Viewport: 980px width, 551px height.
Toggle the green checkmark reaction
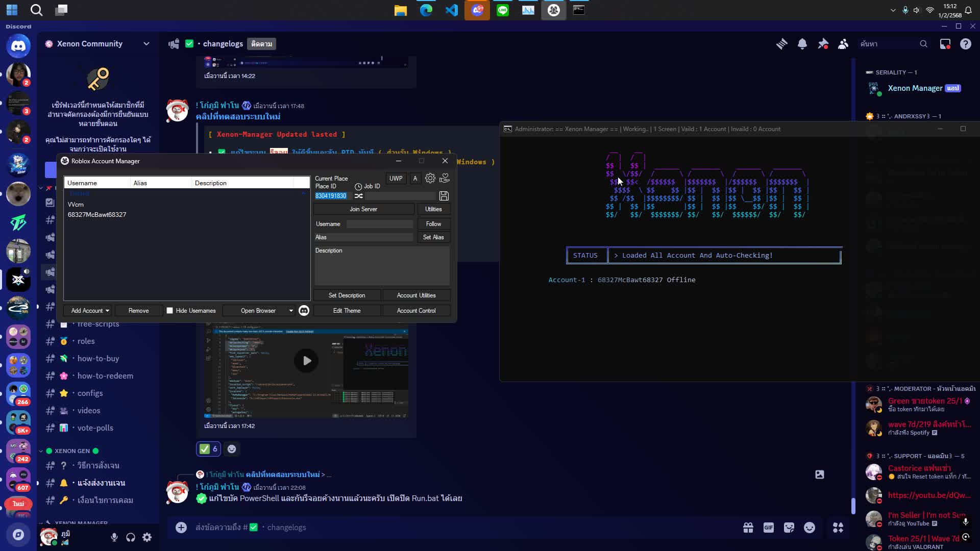click(208, 449)
